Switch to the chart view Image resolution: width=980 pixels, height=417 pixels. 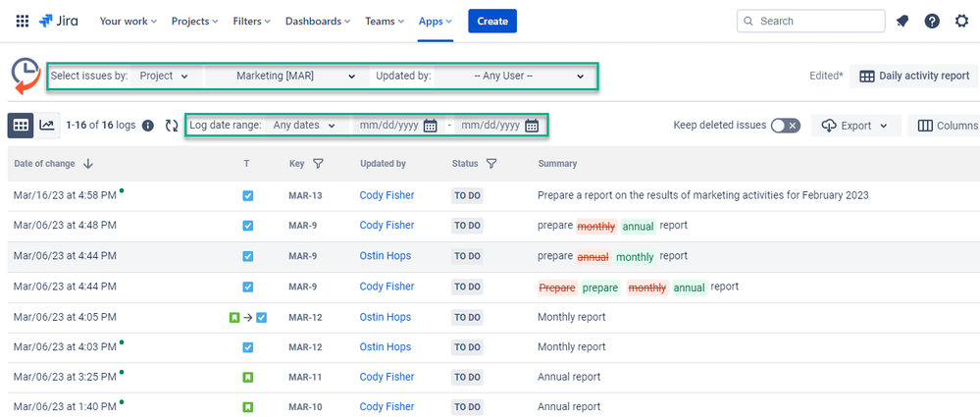47,126
